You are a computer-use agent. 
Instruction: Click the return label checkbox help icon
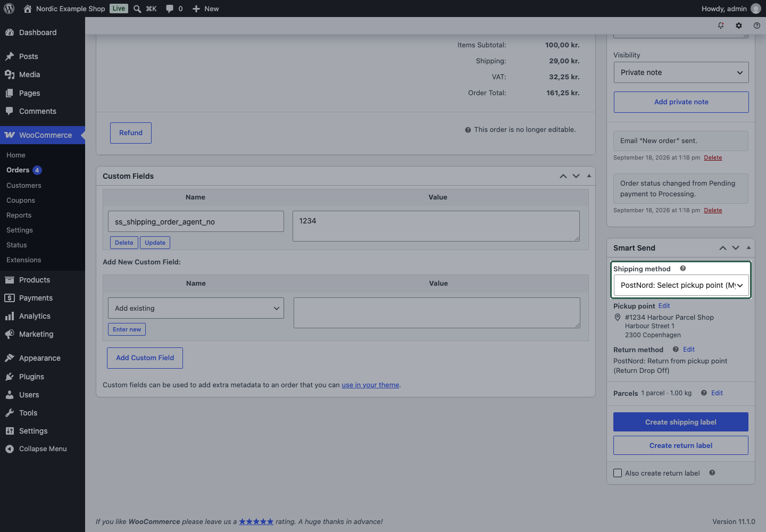pyautogui.click(x=712, y=473)
